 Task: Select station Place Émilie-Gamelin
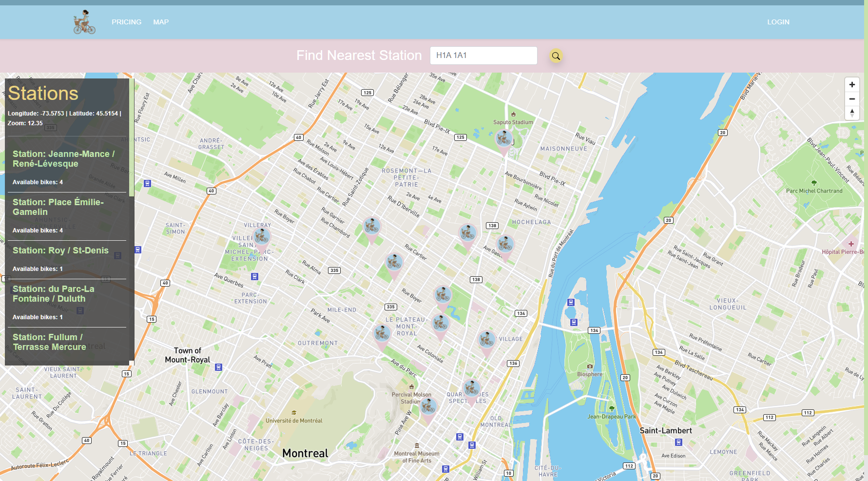[58, 207]
